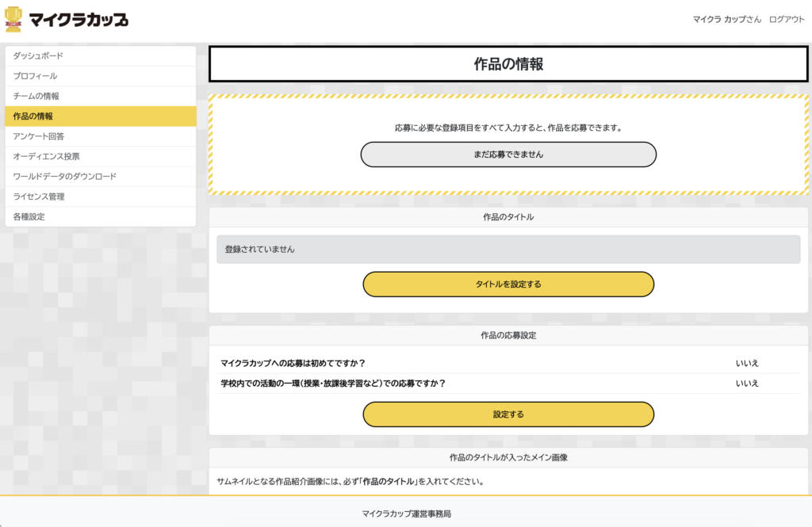Click the 登録されていません title field
Image resolution: width=812 pixels, height=527 pixels.
tap(508, 250)
